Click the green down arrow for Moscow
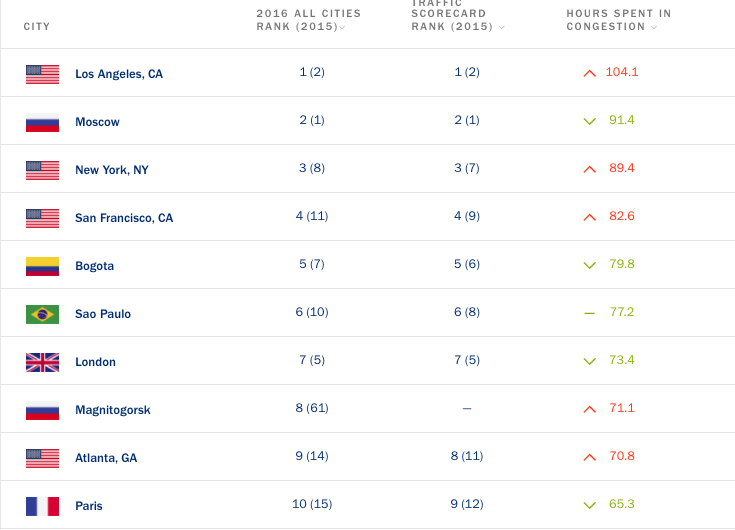Image resolution: width=735 pixels, height=530 pixels. click(589, 121)
